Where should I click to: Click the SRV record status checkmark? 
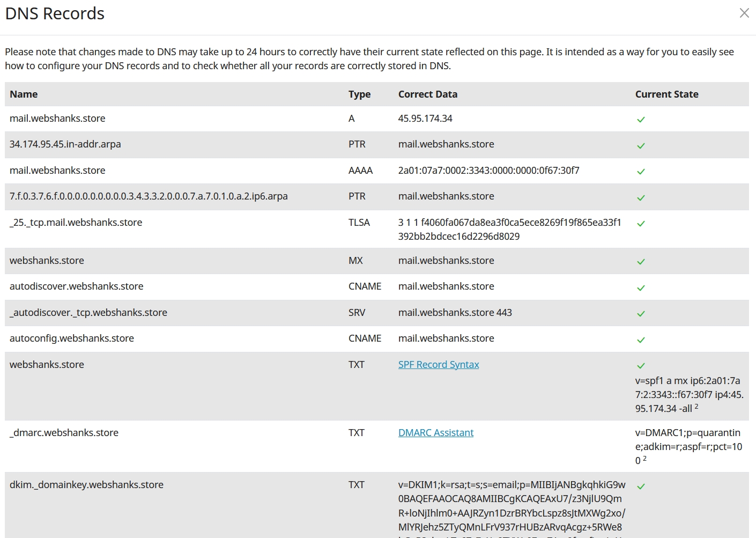(641, 314)
